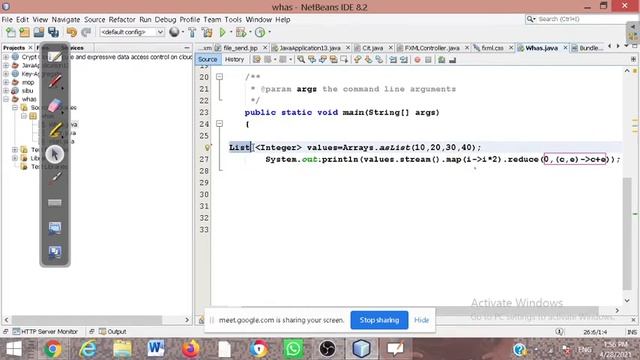Open the Tools menu
This screenshot has height=360, width=640.
pyautogui.click(x=233, y=20)
